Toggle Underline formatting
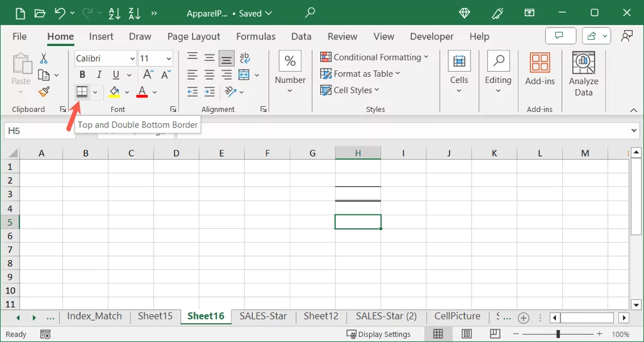 [x=116, y=75]
